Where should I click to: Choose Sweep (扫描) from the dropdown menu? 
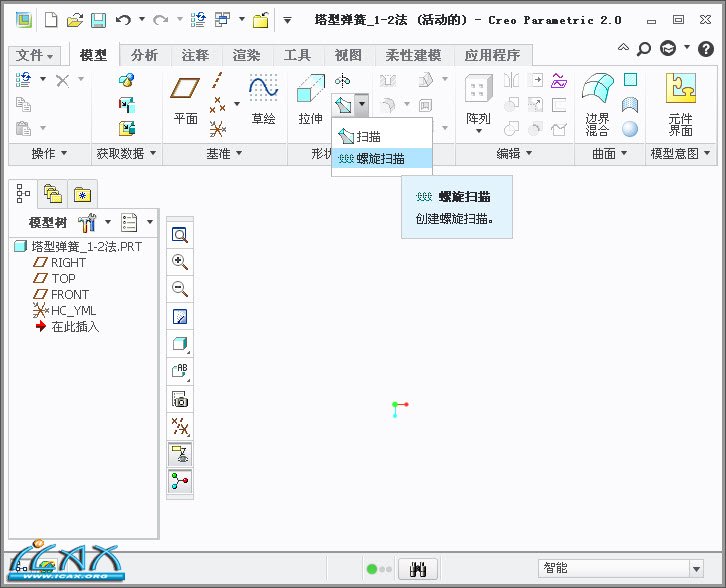pyautogui.click(x=382, y=137)
